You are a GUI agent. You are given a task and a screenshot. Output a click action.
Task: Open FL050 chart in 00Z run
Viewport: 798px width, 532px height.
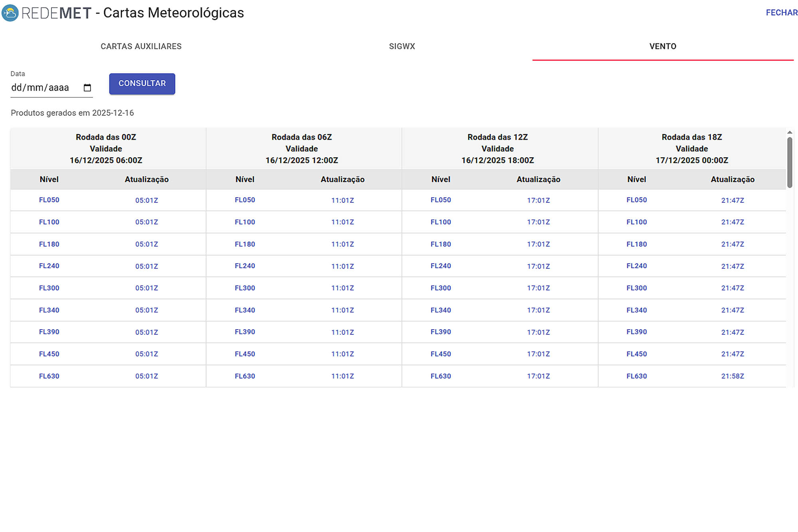coord(49,200)
